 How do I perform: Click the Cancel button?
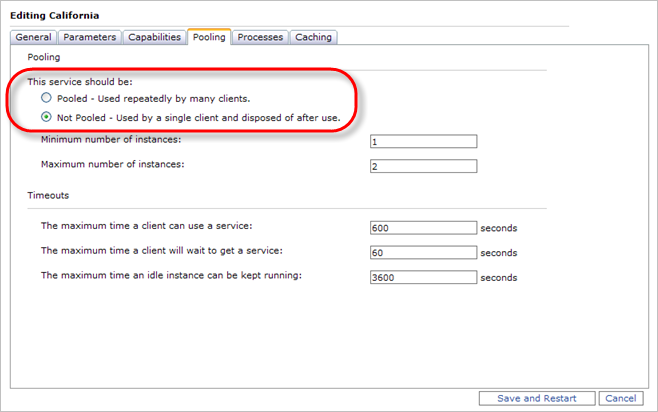pos(621,398)
